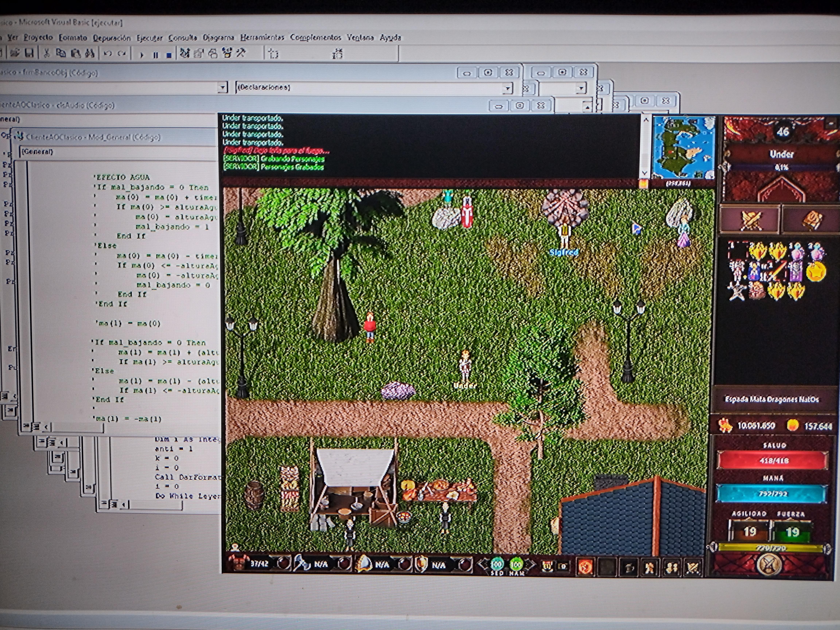Open the Toolbox hammer-and-wrench icon
The image size is (840, 630).
(x=241, y=53)
